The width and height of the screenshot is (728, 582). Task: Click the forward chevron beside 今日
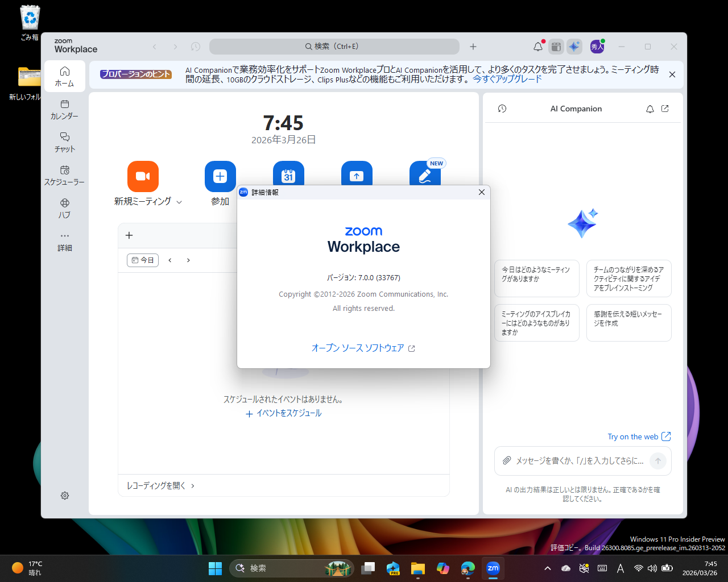pyautogui.click(x=188, y=260)
